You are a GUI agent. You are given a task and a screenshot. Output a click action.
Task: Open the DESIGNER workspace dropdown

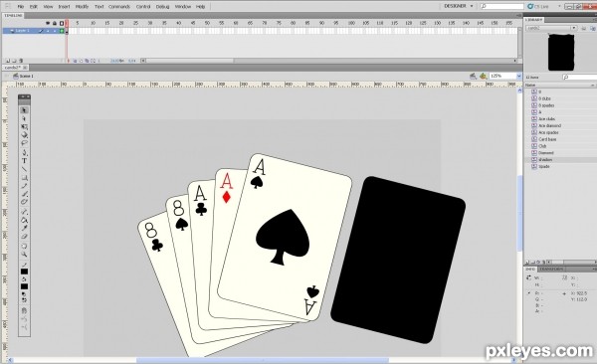(x=459, y=6)
